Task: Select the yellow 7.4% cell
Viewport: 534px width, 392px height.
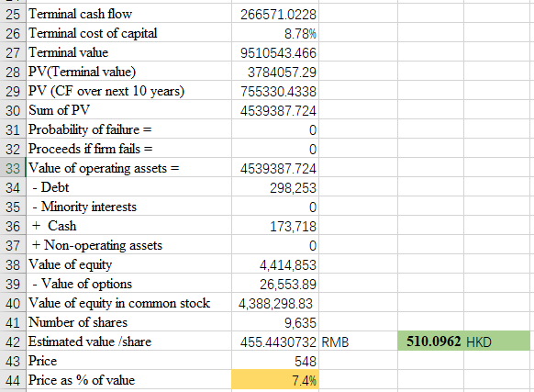Action: (x=275, y=380)
